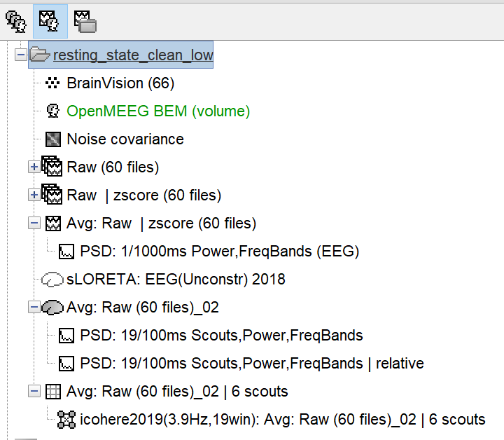504x440 pixels.
Task: Collapse the Avg: Raw | zscore node
Action: click(34, 224)
